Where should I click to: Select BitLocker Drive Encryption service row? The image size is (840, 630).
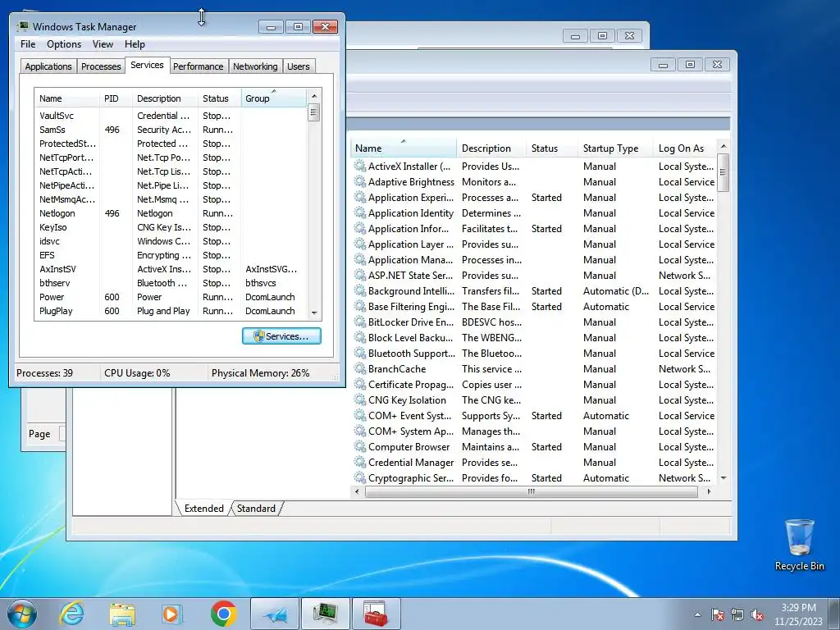[534, 322]
